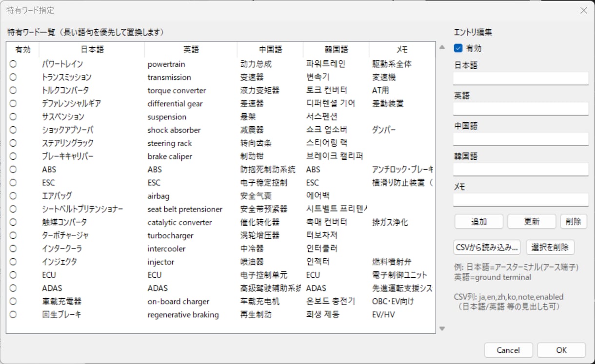Select the regenerative braking cell
The height and width of the screenshot is (364, 595).
tap(183, 314)
